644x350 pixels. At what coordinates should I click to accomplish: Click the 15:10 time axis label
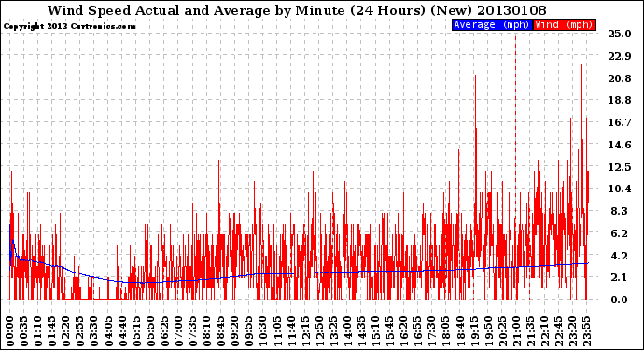click(375, 331)
